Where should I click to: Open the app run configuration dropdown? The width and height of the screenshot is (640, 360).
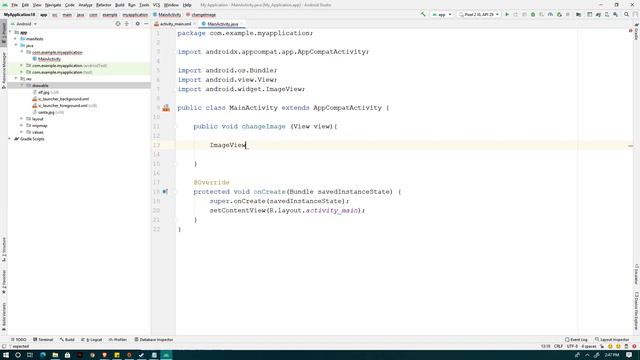(442, 14)
